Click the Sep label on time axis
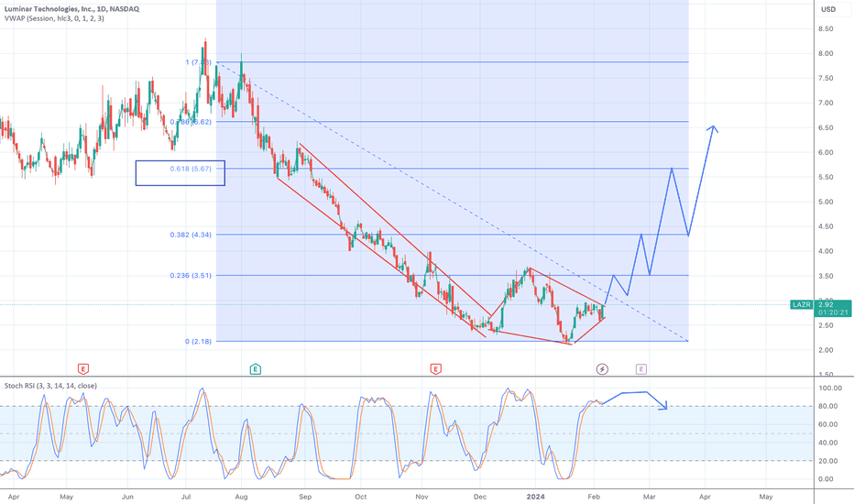The image size is (854, 504). point(305,497)
